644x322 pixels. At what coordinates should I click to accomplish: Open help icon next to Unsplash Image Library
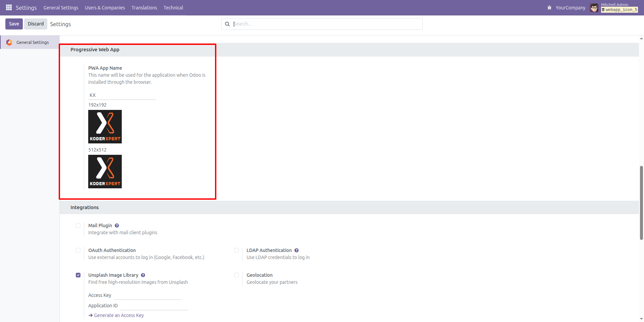143,275
